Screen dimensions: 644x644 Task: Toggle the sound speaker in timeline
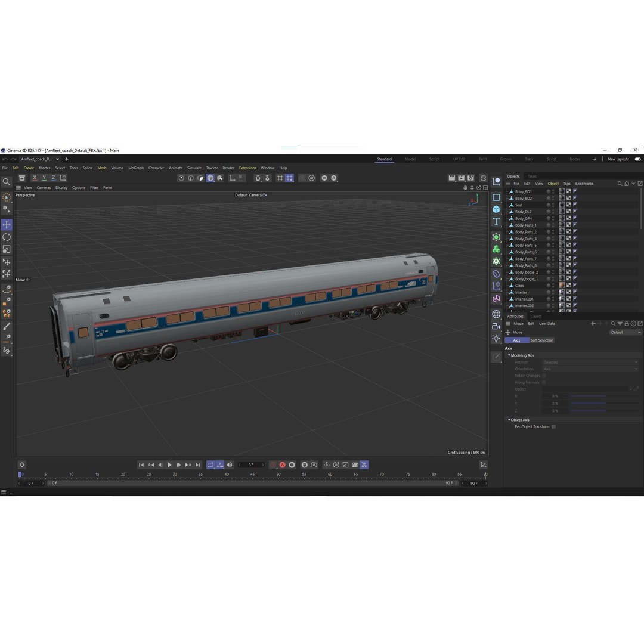[230, 465]
